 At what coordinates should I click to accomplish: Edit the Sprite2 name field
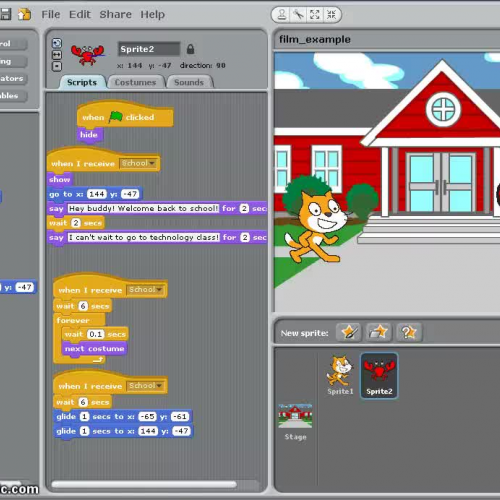click(x=149, y=49)
